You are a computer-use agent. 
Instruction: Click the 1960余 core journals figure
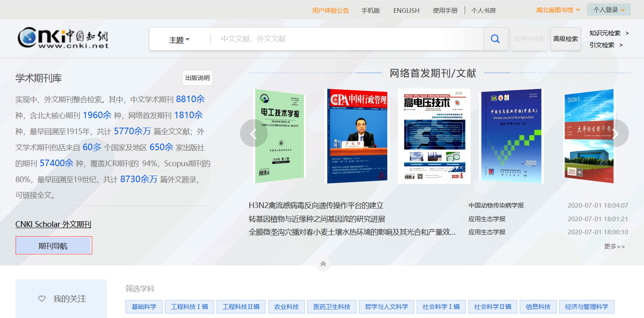97,115
